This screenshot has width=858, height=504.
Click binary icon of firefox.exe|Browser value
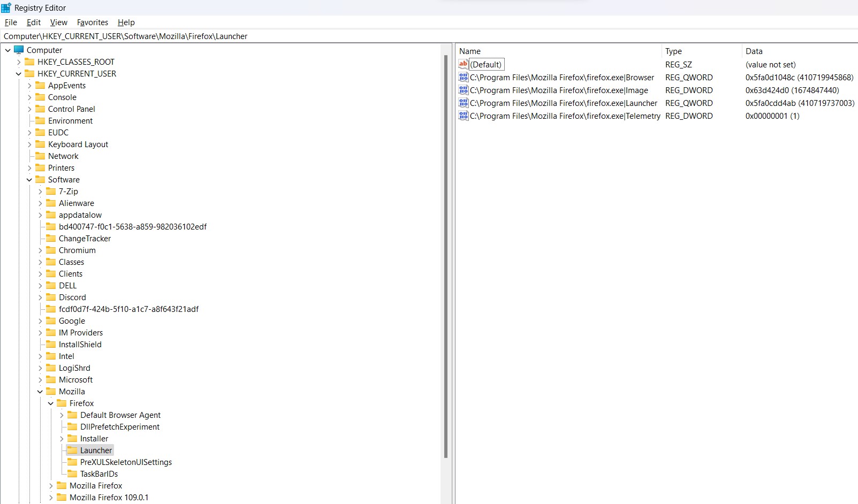(x=464, y=77)
